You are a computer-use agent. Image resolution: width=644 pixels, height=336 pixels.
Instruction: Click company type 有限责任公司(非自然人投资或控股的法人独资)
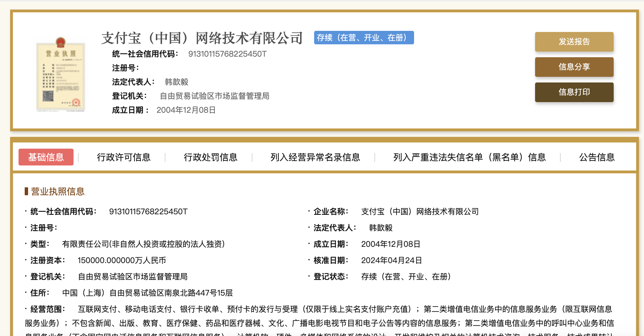pos(143,244)
